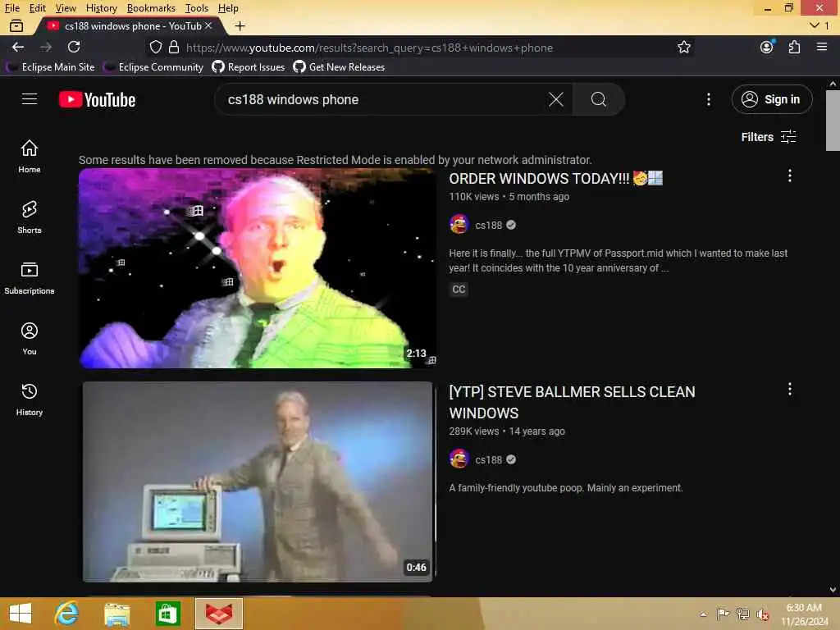This screenshot has height=630, width=840.
Task: Open the browser application hamburger menu
Action: point(822,47)
